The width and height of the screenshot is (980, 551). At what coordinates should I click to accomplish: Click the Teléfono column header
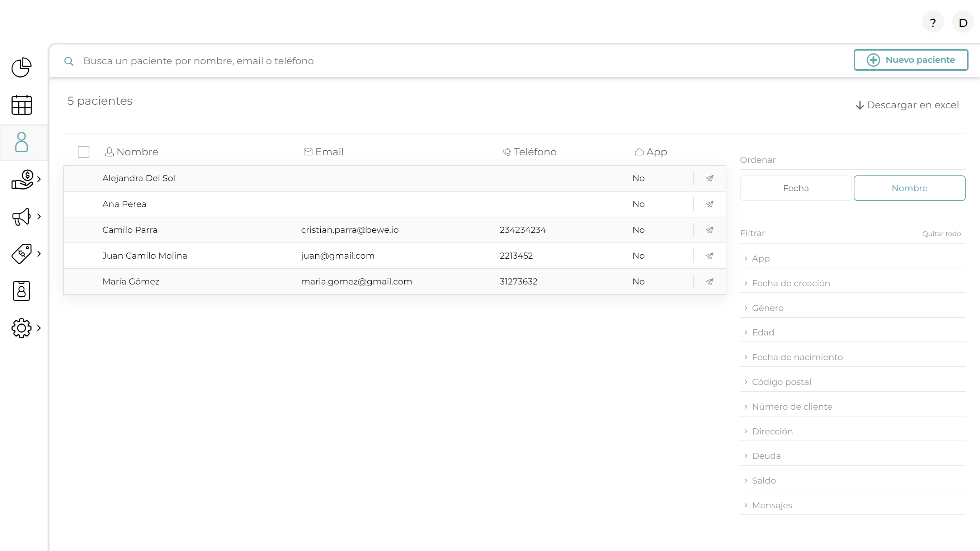coord(529,152)
